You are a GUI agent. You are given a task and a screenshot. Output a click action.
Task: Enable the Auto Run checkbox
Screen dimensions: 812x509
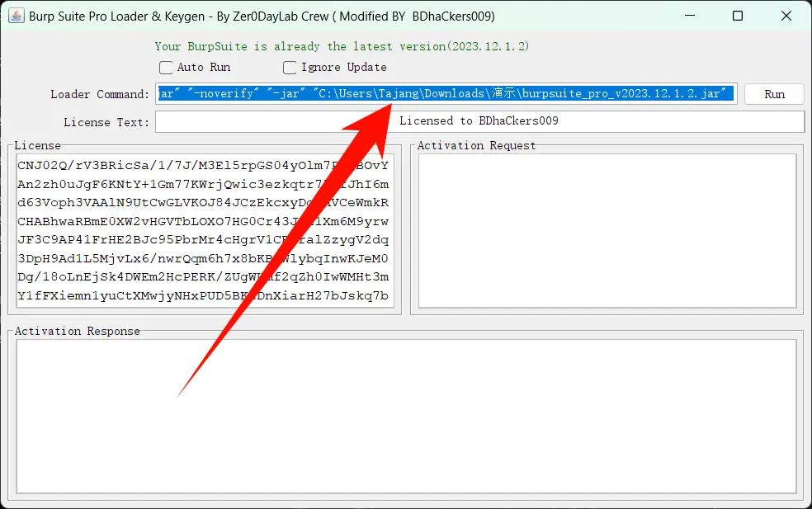166,68
